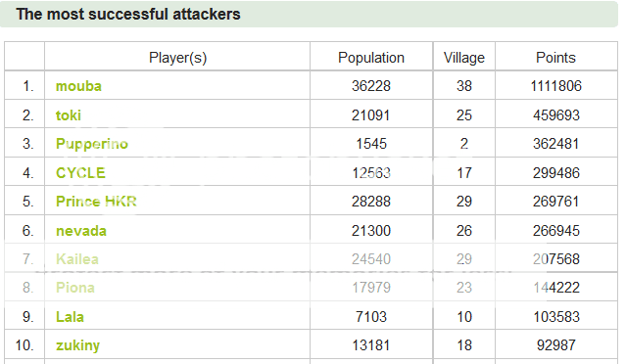Image resolution: width=626 pixels, height=364 pixels.
Task: Click the Points column header
Action: [x=555, y=58]
